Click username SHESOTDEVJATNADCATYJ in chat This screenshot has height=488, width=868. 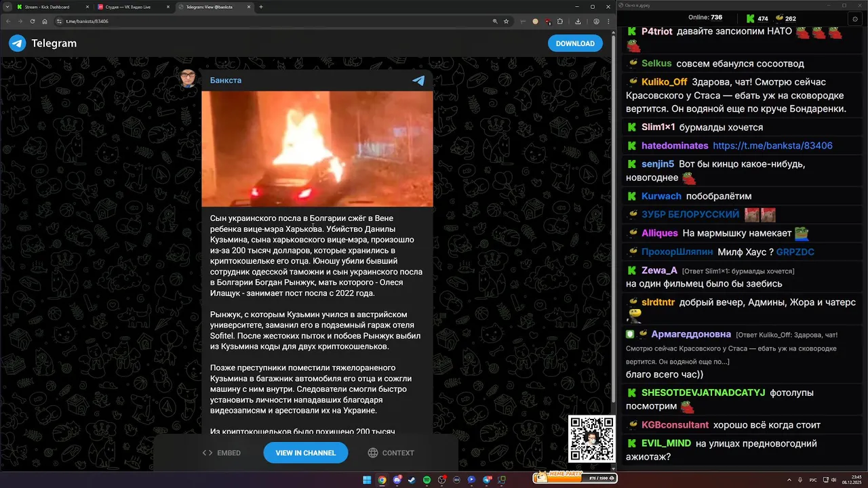pyautogui.click(x=703, y=392)
